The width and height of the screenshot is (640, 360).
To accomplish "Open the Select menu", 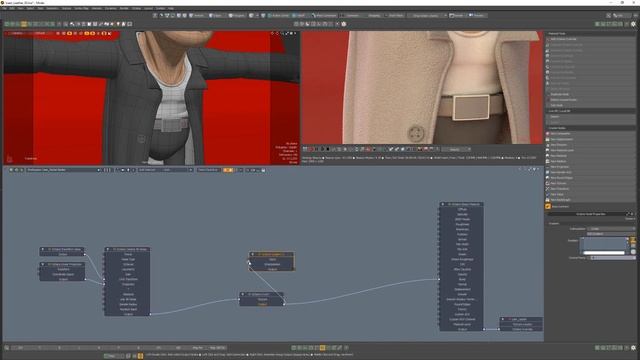I will pyautogui.click(x=30, y=8).
